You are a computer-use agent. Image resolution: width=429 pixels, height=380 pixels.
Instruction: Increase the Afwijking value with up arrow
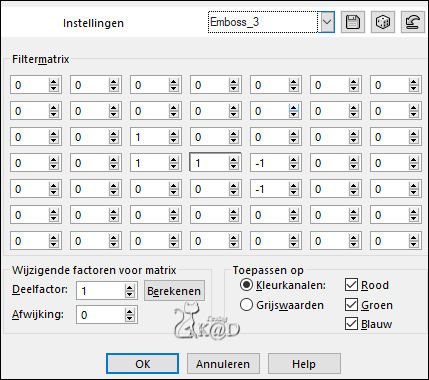click(130, 312)
